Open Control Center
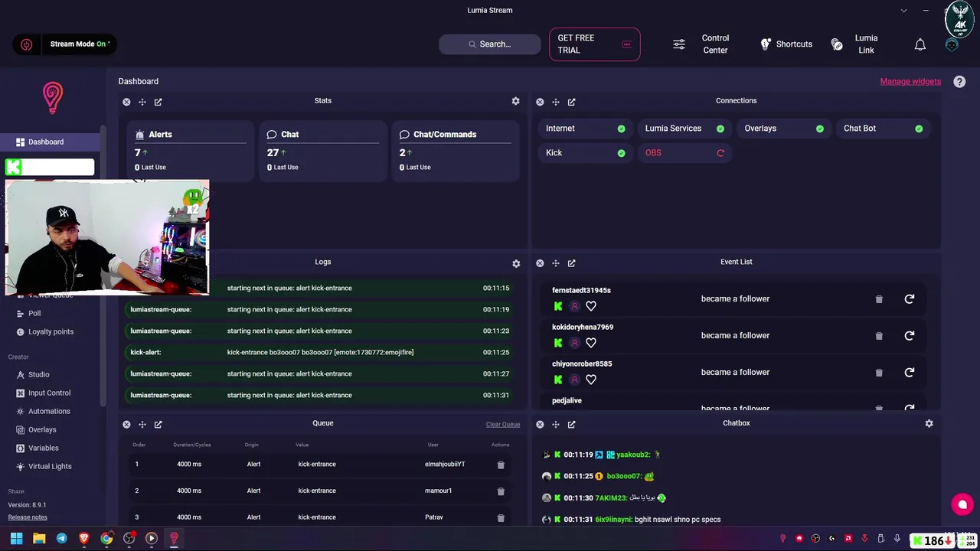The height and width of the screenshot is (551, 980). click(701, 44)
